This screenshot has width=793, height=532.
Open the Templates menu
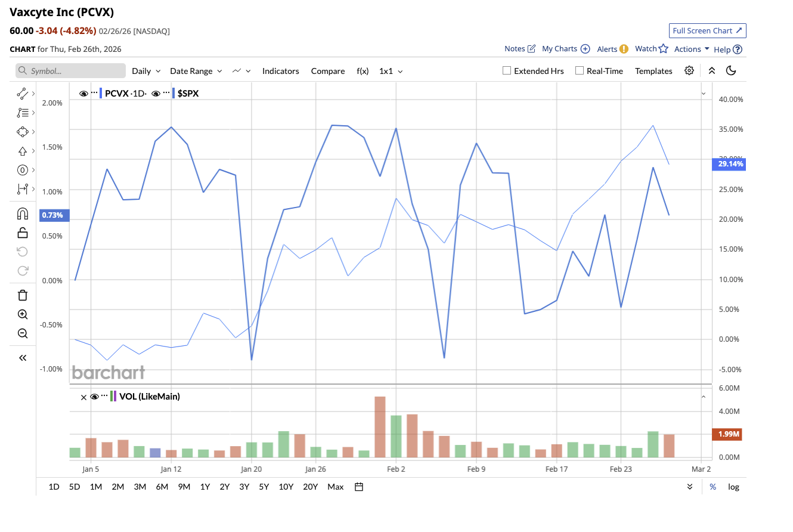pos(653,71)
